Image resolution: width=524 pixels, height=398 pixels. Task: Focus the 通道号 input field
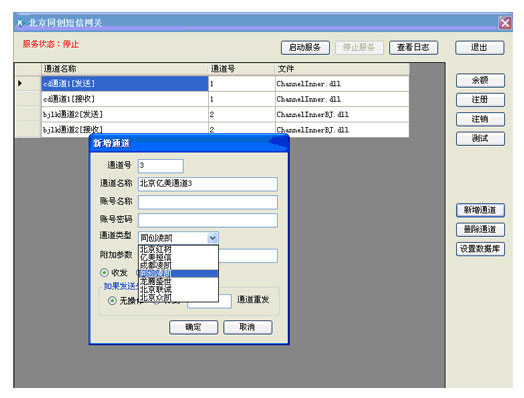[161, 166]
